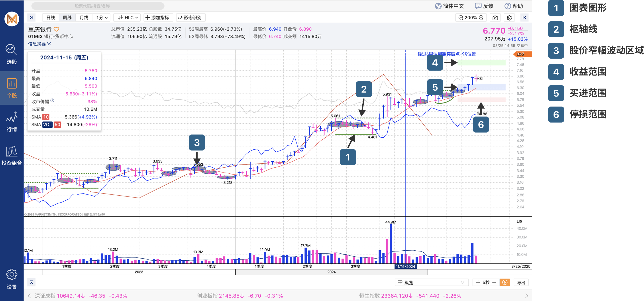
Task: Toggle favorite heart next to 重庆银行
Action: point(57,29)
